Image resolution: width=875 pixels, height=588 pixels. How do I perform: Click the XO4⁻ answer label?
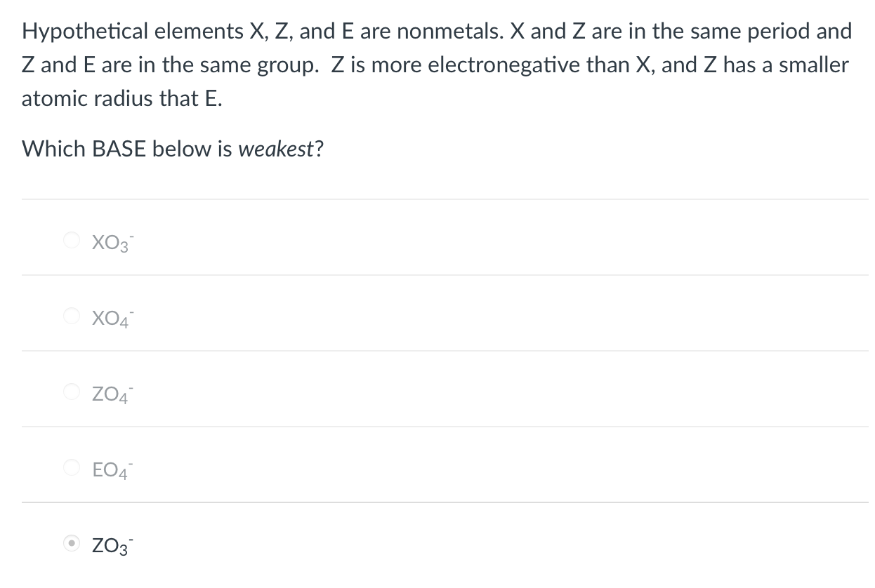coord(110,317)
